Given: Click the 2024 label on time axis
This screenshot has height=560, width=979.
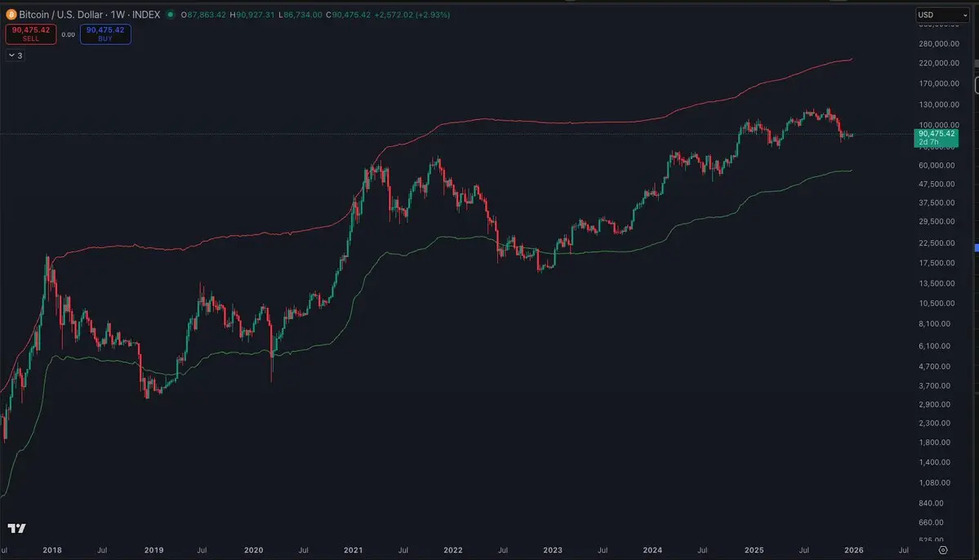Looking at the screenshot, I should (652, 550).
